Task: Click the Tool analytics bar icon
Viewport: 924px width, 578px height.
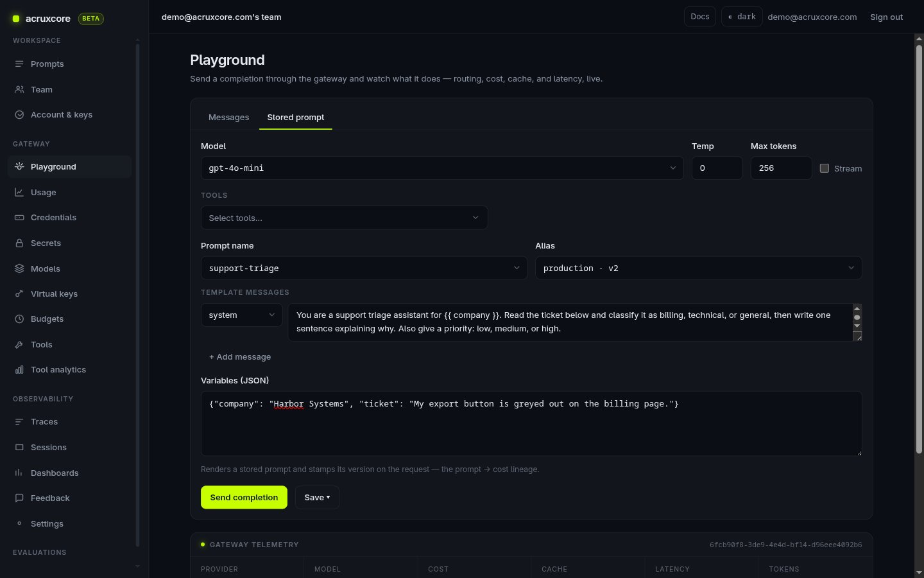Action: coord(19,369)
